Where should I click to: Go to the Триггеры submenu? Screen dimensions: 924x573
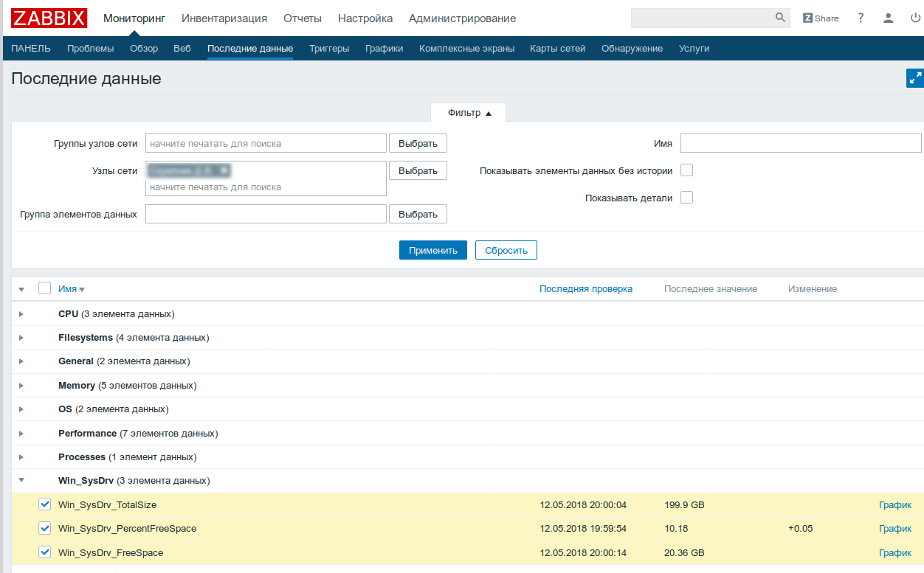pos(329,49)
